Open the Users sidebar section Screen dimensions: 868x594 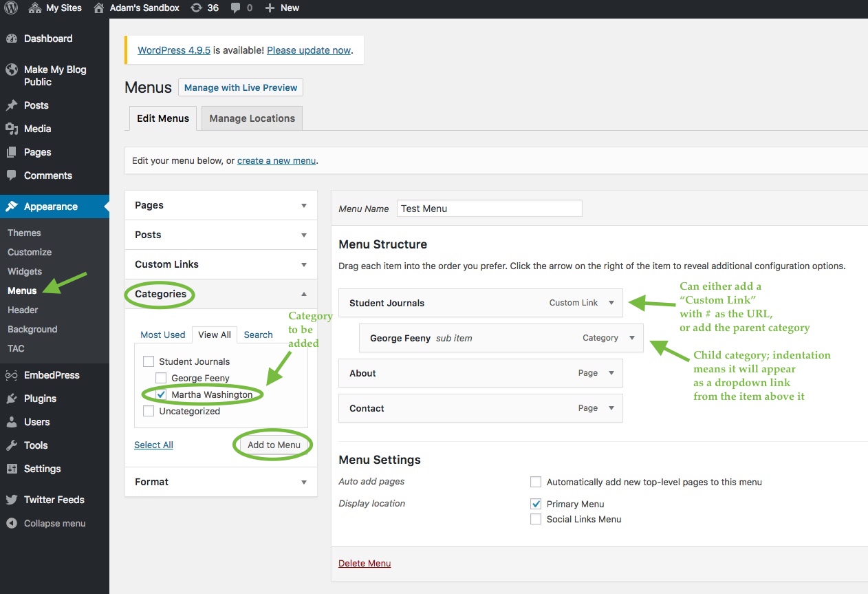(36, 422)
